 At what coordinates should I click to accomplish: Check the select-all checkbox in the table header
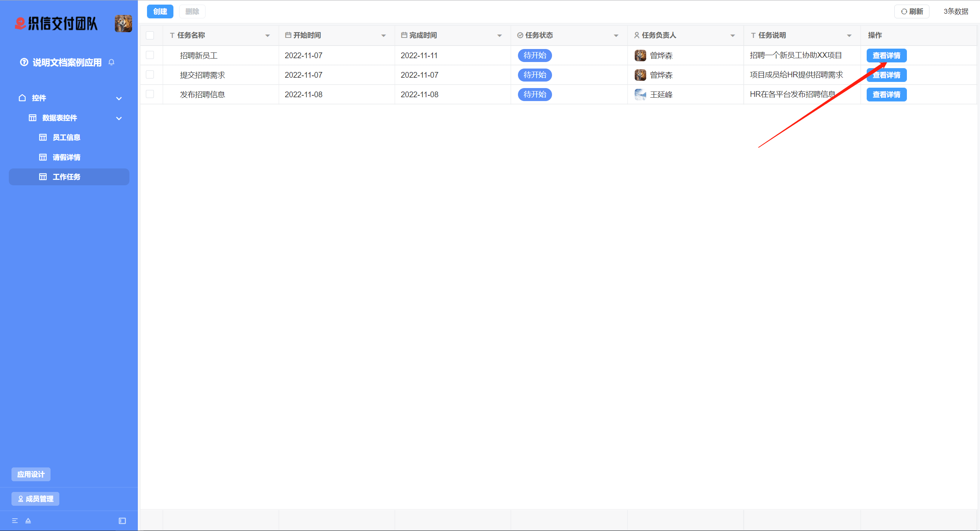tap(150, 35)
